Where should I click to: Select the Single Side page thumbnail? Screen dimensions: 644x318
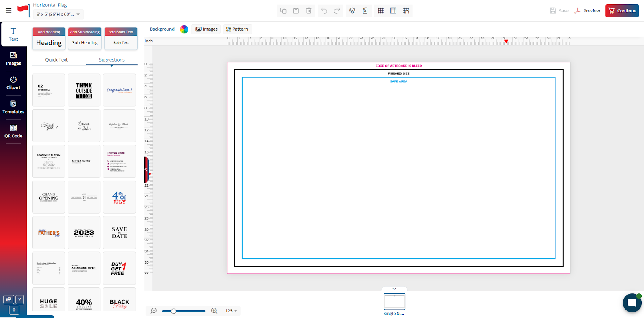pyautogui.click(x=394, y=301)
